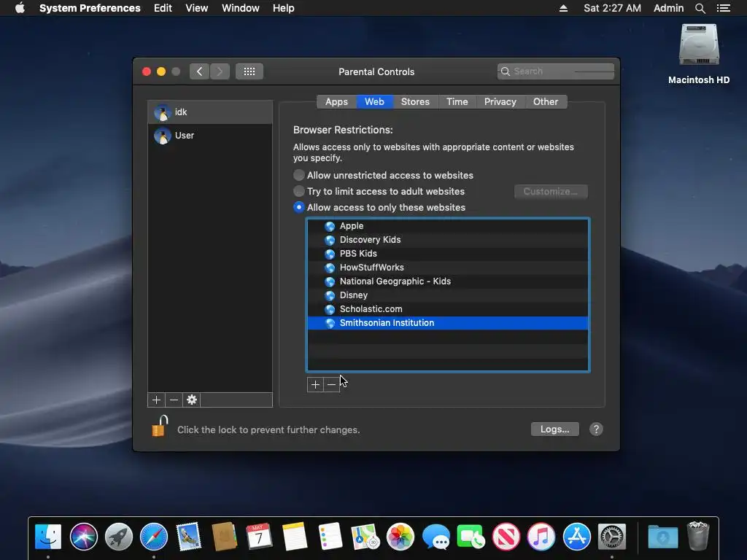Screen dimensions: 747x560
Task: Open iTunes music icon in Dock
Action: pyautogui.click(x=541, y=537)
